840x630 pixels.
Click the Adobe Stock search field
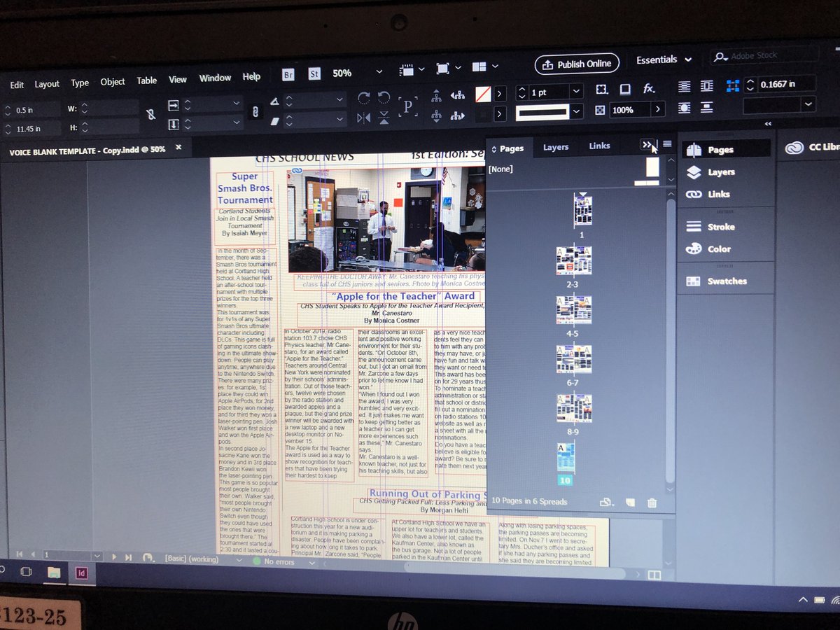tap(765, 55)
